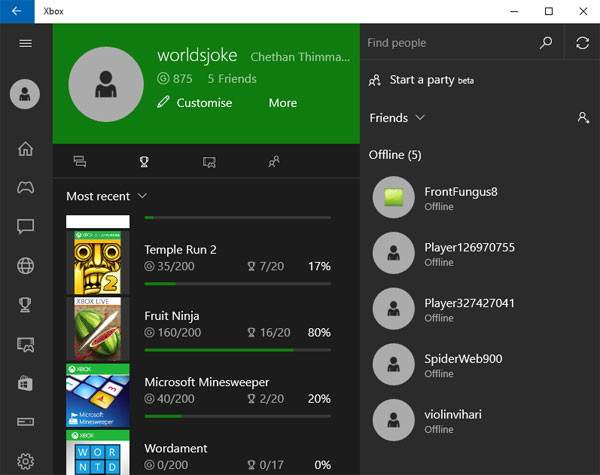Select Wordament title
The height and width of the screenshot is (475, 600).
pos(176,448)
